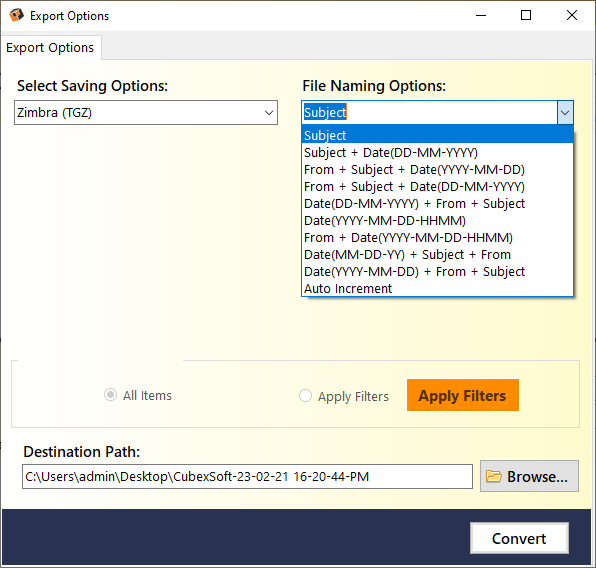Click the Destination Path text field
Image resolution: width=596 pixels, height=568 pixels.
click(x=247, y=476)
